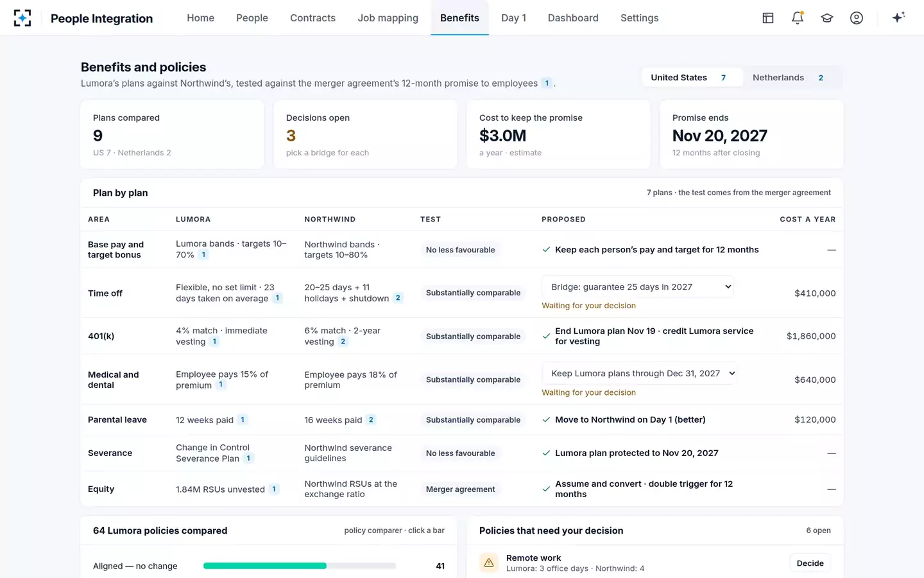924x578 pixels.
Task: Go to the Home tab
Action: 201,18
